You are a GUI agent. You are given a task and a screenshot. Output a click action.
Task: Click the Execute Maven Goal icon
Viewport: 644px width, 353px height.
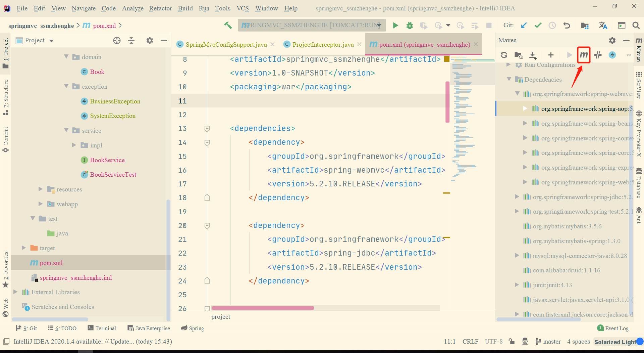[584, 55]
